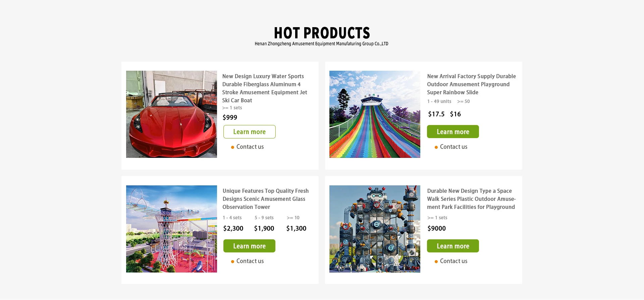Open the Unique Features Top Quality title
The width and height of the screenshot is (644, 300).
tap(265, 199)
